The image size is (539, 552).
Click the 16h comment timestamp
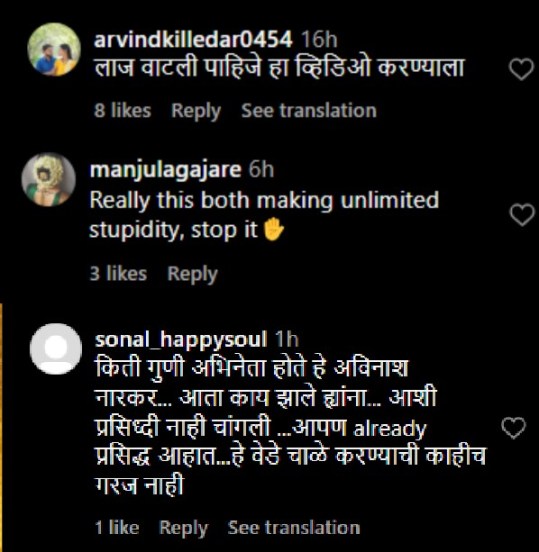[x=319, y=39]
